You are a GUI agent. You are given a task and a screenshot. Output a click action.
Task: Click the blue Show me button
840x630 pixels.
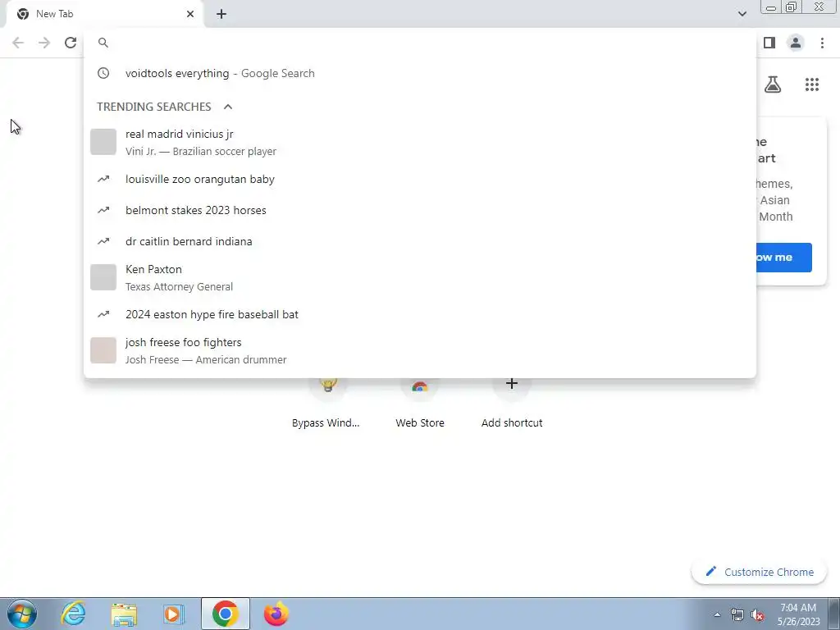pyautogui.click(x=783, y=258)
